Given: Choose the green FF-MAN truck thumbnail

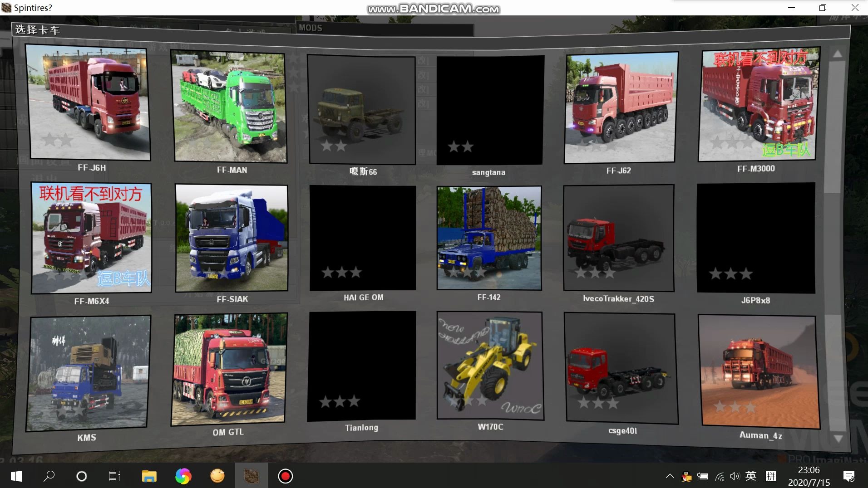Looking at the screenshot, I should tap(229, 107).
